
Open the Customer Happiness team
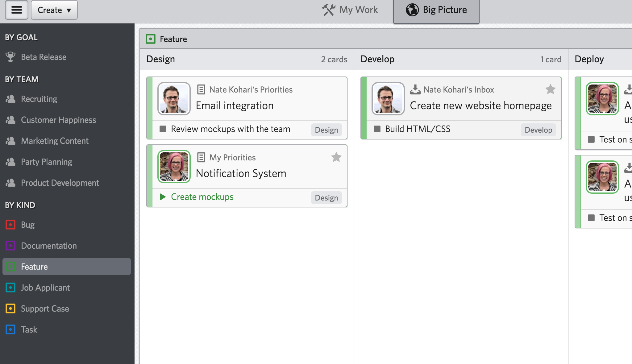[58, 120]
